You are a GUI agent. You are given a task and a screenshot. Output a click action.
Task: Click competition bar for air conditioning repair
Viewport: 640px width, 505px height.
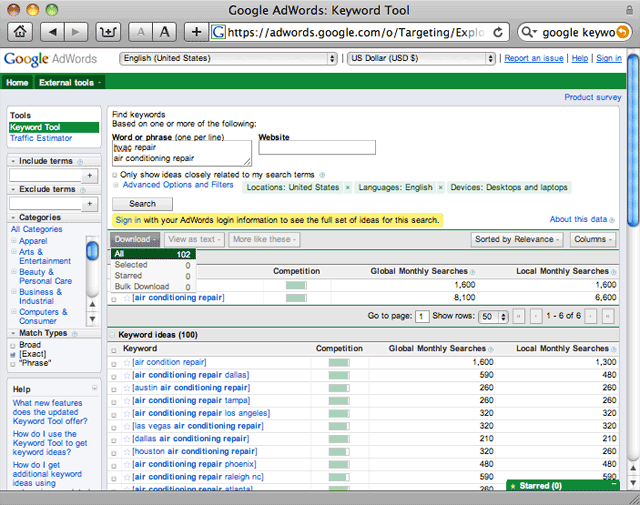(296, 298)
